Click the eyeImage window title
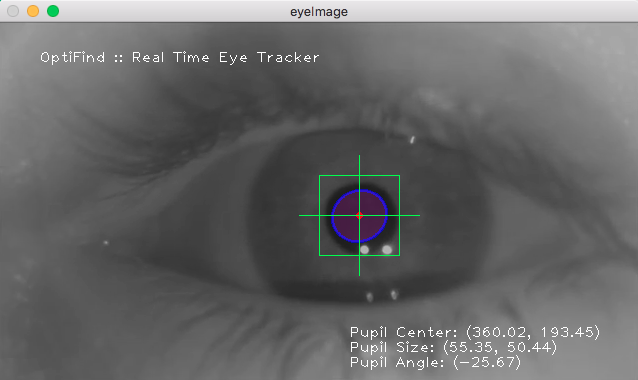This screenshot has height=380, width=638. (x=319, y=12)
